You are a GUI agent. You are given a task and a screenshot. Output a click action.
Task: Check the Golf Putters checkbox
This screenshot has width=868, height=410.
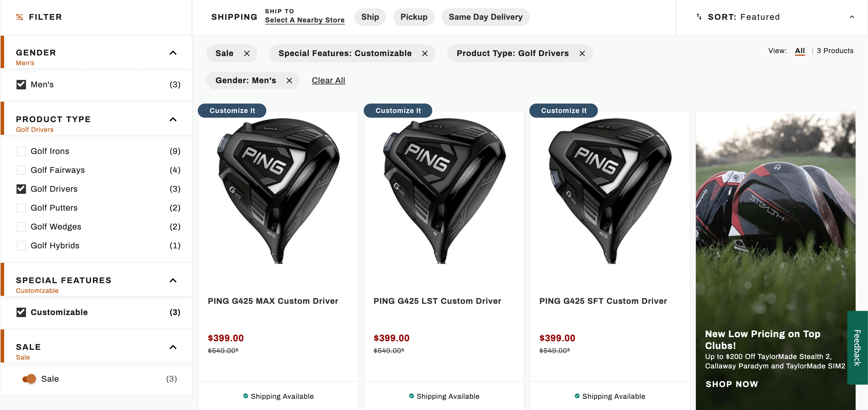(x=21, y=208)
